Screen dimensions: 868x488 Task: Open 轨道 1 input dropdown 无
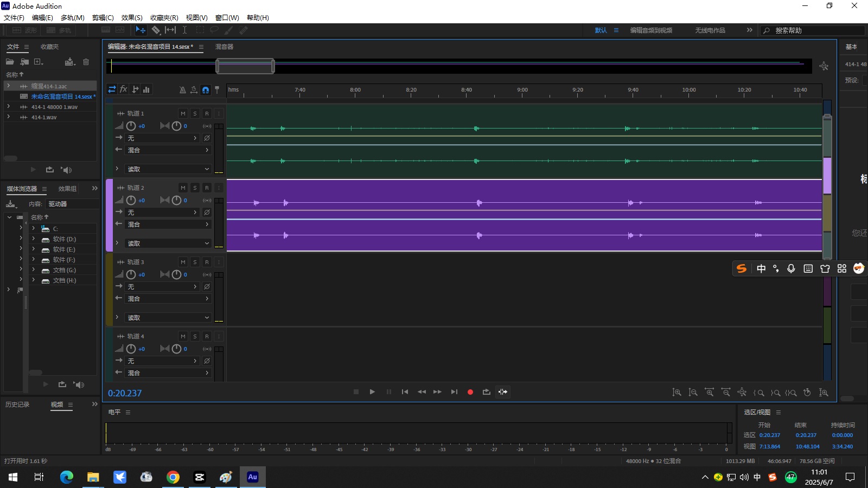[162, 138]
